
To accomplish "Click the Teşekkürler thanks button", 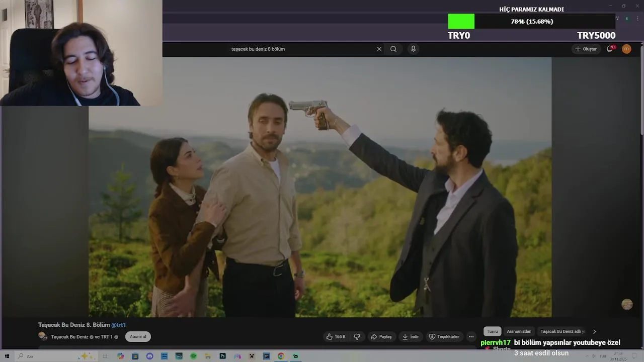I will [444, 337].
